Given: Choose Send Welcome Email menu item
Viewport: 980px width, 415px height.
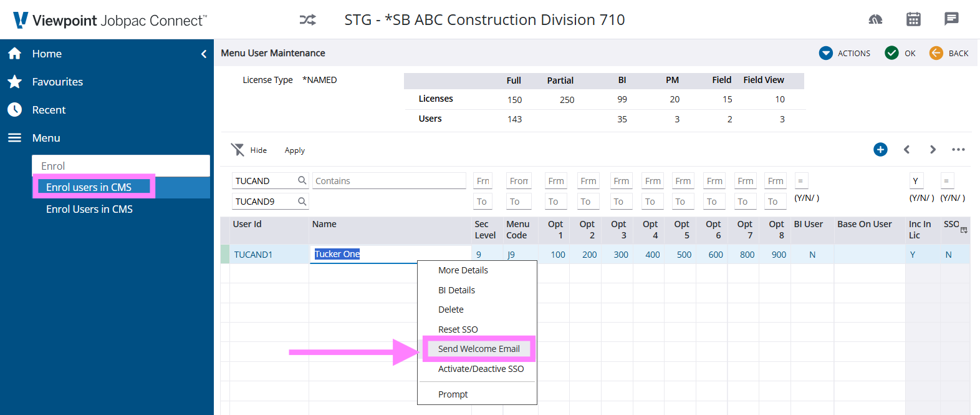Looking at the screenshot, I should coord(479,349).
